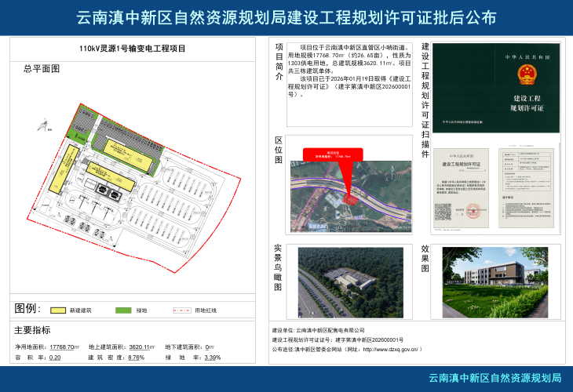Click the project intro paragraph text box

click(350, 85)
